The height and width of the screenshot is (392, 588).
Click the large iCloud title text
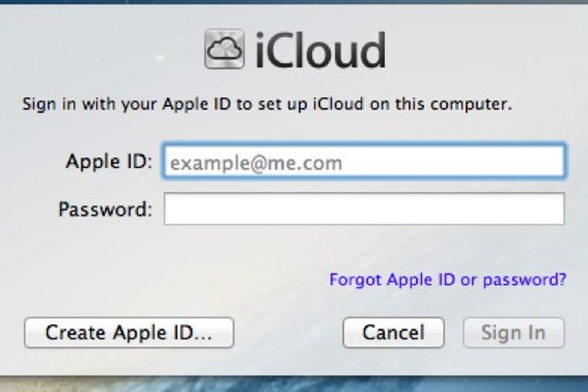click(321, 50)
